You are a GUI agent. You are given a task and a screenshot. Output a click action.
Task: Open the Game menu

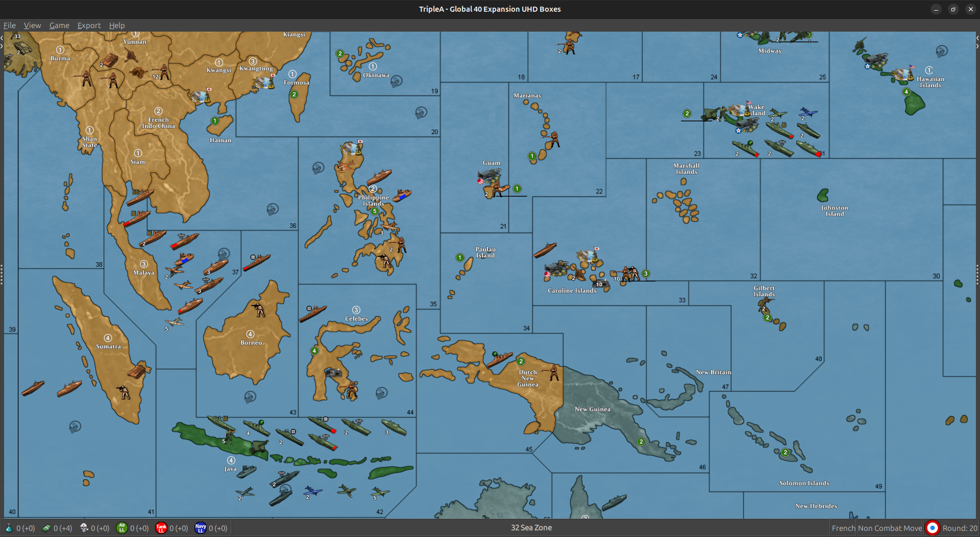click(59, 25)
